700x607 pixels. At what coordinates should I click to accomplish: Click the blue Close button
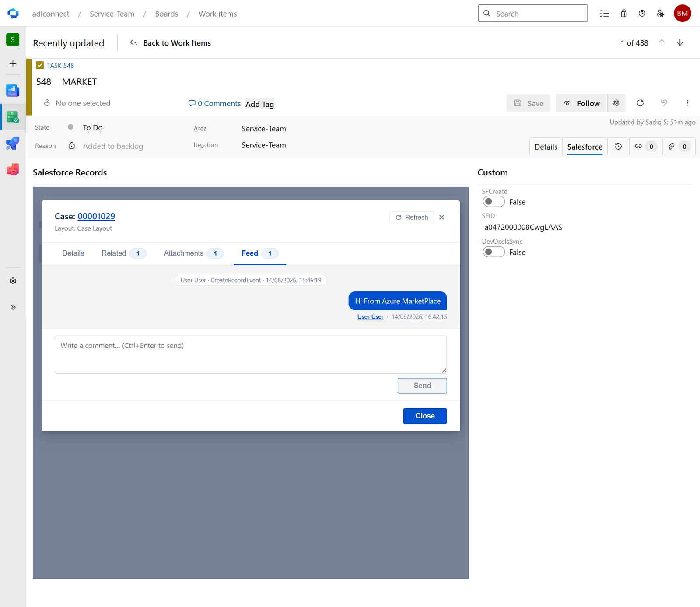pos(425,416)
